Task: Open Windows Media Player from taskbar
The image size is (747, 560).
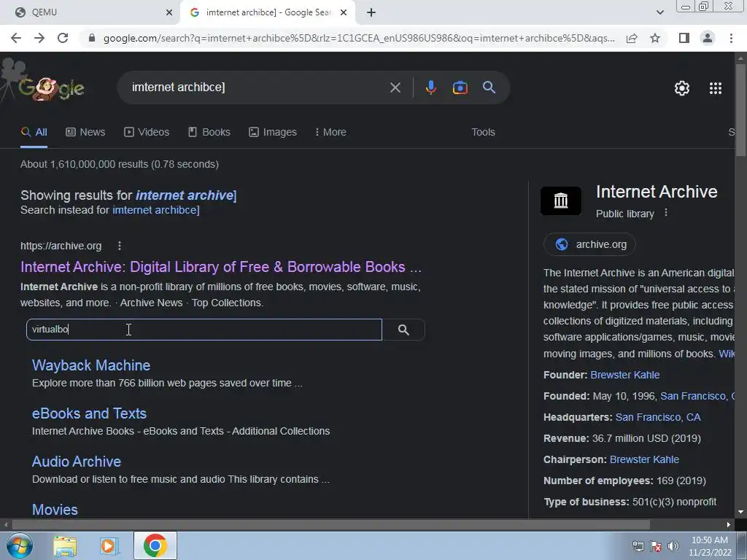Action: point(109,545)
